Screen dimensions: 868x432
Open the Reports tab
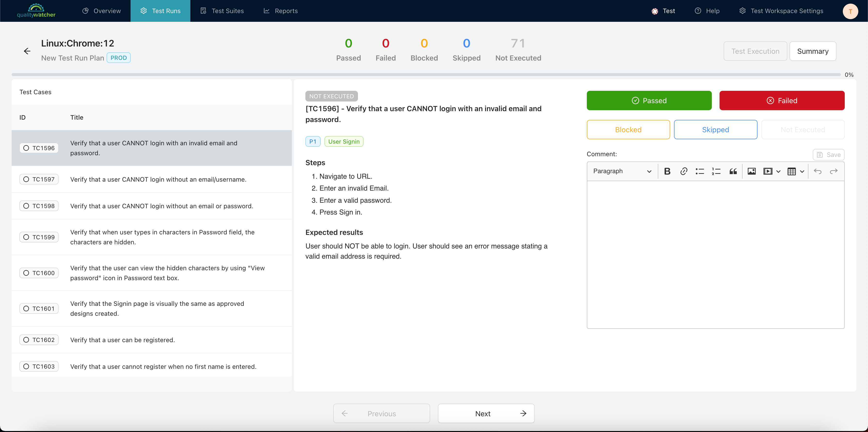[281, 11]
